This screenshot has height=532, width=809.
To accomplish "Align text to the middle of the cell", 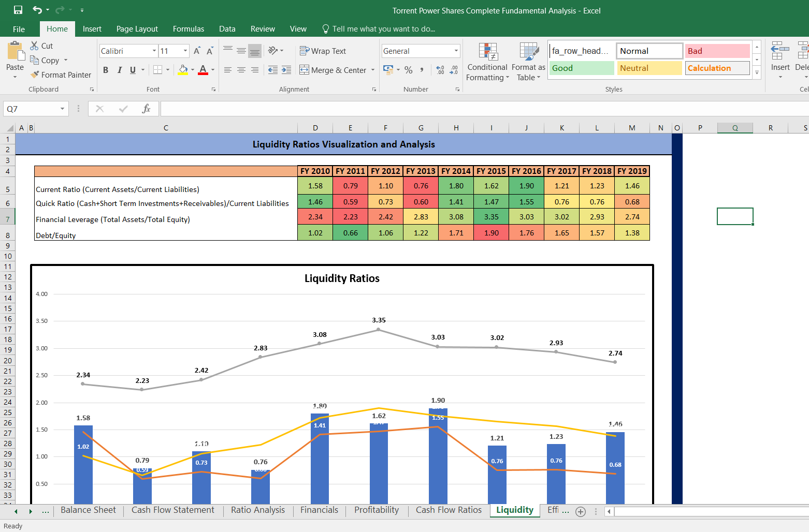I will [x=241, y=50].
